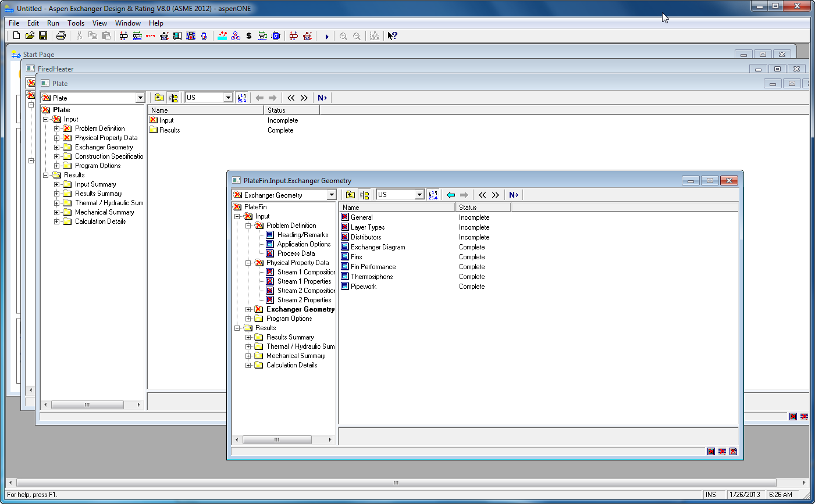This screenshot has height=504, width=815.
Task: Click the Name column header in PlateFin list
Action: pos(397,207)
